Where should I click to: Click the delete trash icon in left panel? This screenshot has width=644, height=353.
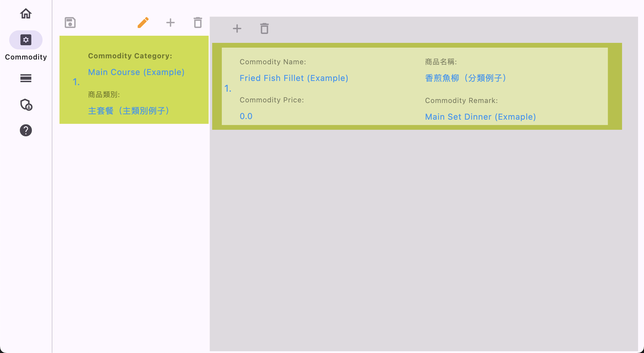198,22
